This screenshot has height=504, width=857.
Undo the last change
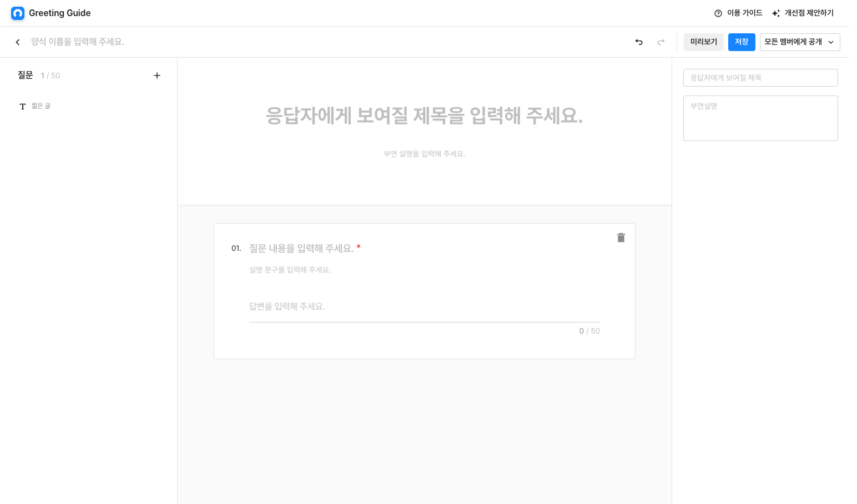[639, 42]
